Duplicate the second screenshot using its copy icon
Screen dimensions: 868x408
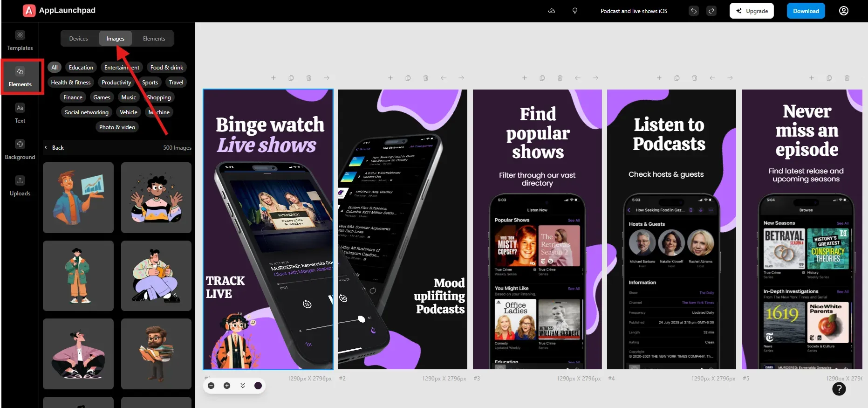pyautogui.click(x=408, y=78)
